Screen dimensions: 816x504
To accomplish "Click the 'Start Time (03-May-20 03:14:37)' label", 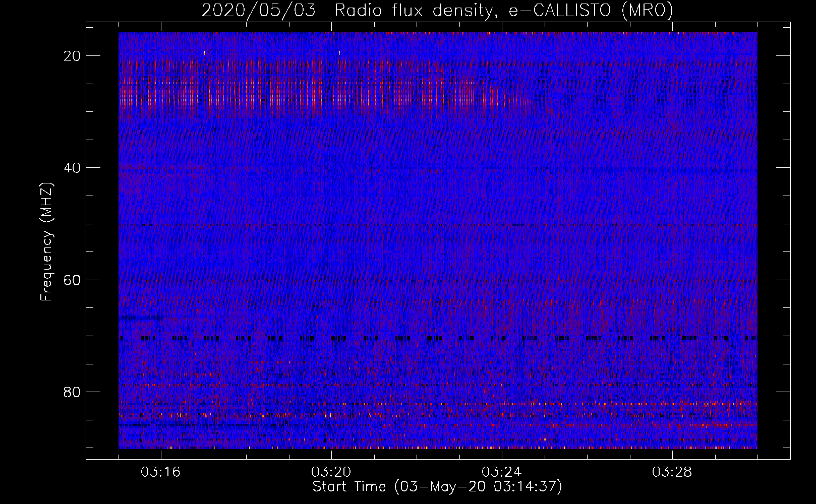I will 437,487.
